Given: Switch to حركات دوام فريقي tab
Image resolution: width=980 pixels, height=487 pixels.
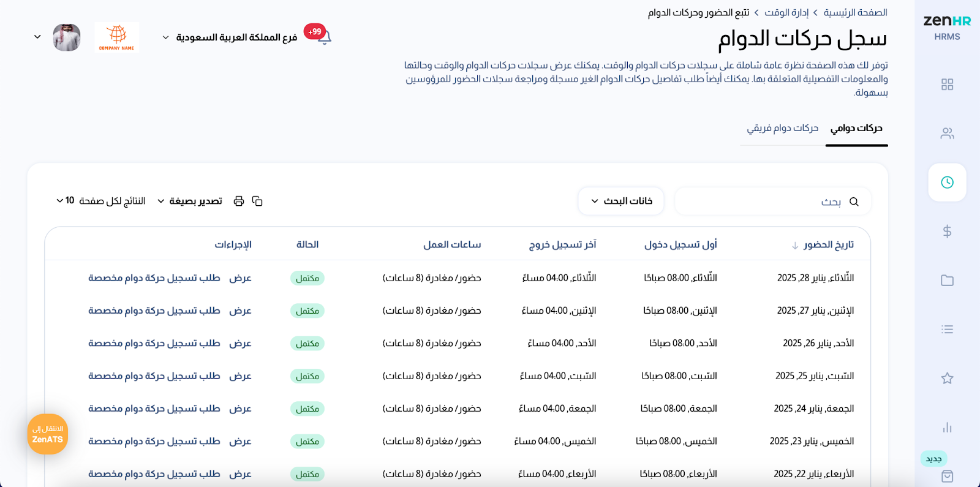Looking at the screenshot, I should (x=782, y=128).
